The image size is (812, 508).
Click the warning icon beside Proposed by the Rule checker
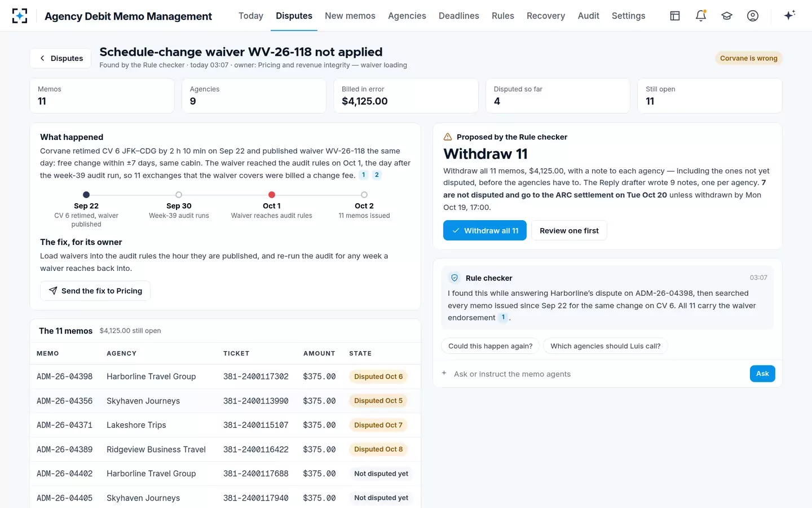(x=448, y=137)
